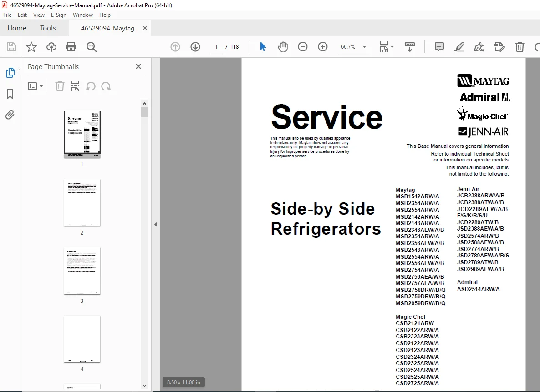
Task: Open the View menu
Action: [39, 15]
